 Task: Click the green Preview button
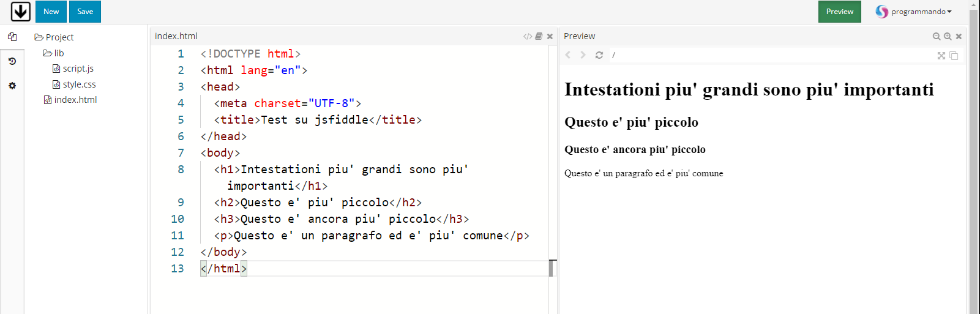click(x=840, y=12)
